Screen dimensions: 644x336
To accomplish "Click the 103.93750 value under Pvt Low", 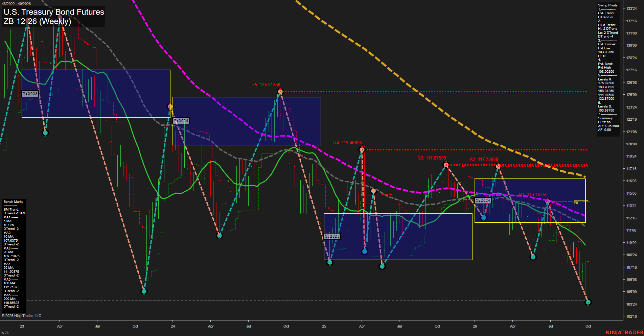I will point(606,52).
